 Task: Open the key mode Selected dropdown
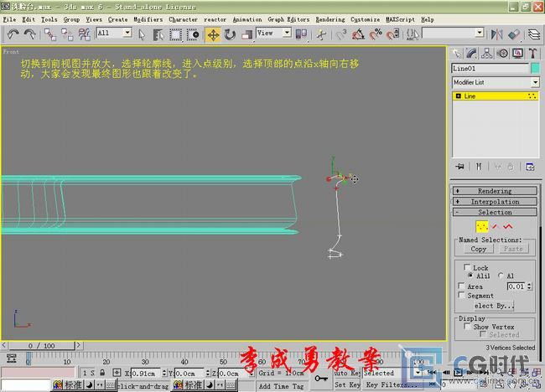[418, 373]
